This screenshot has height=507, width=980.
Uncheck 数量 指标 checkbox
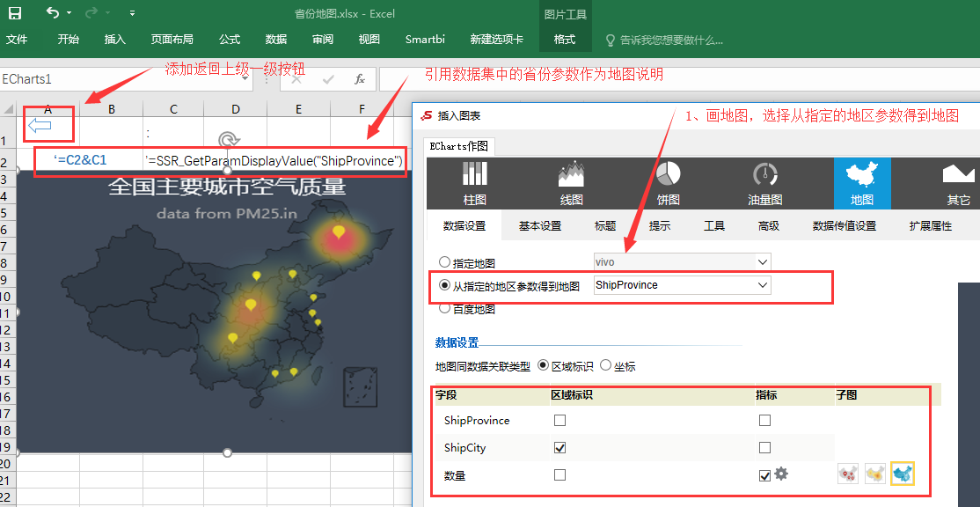764,475
